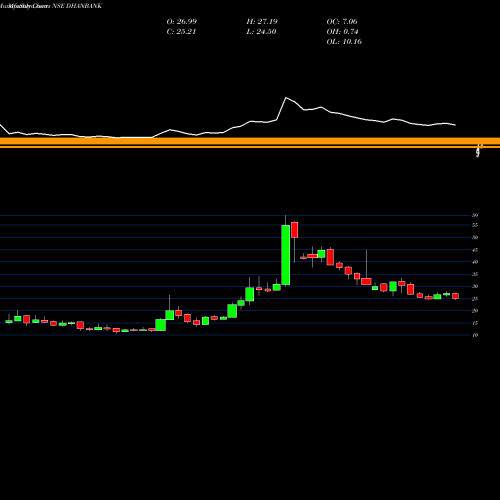Image resolution: width=500 pixels, height=500 pixels.
Task: Click the 45 price axis label
Action: (475, 250)
